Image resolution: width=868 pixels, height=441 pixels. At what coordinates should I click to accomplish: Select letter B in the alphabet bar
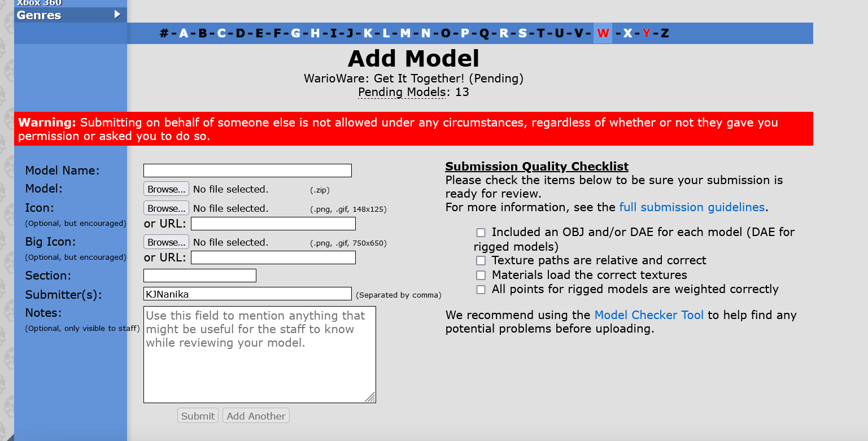coord(203,33)
